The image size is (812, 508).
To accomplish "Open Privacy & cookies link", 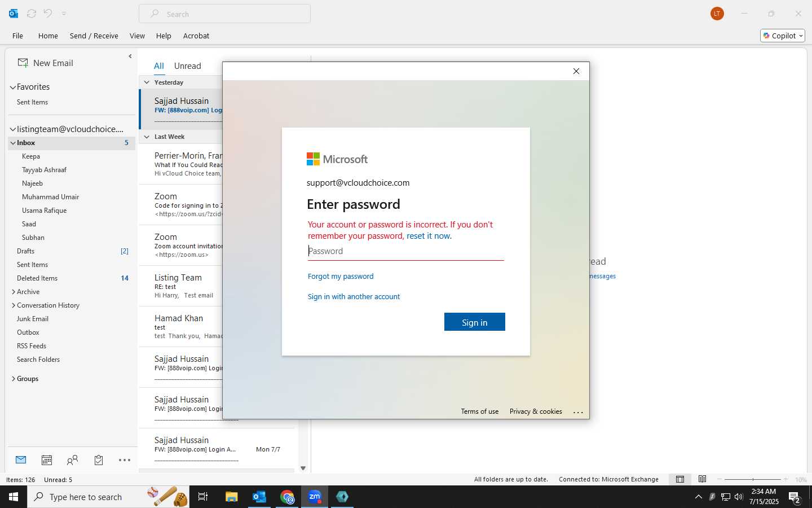I will (x=536, y=411).
